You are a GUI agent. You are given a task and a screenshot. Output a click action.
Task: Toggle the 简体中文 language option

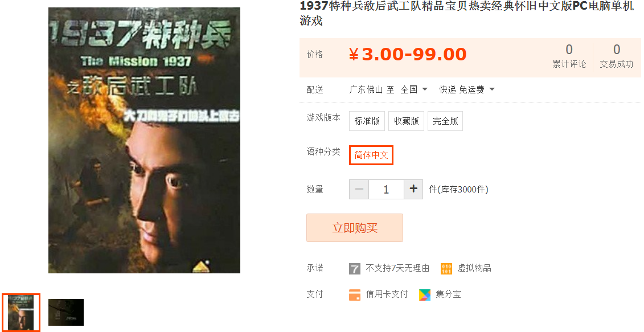pos(371,155)
